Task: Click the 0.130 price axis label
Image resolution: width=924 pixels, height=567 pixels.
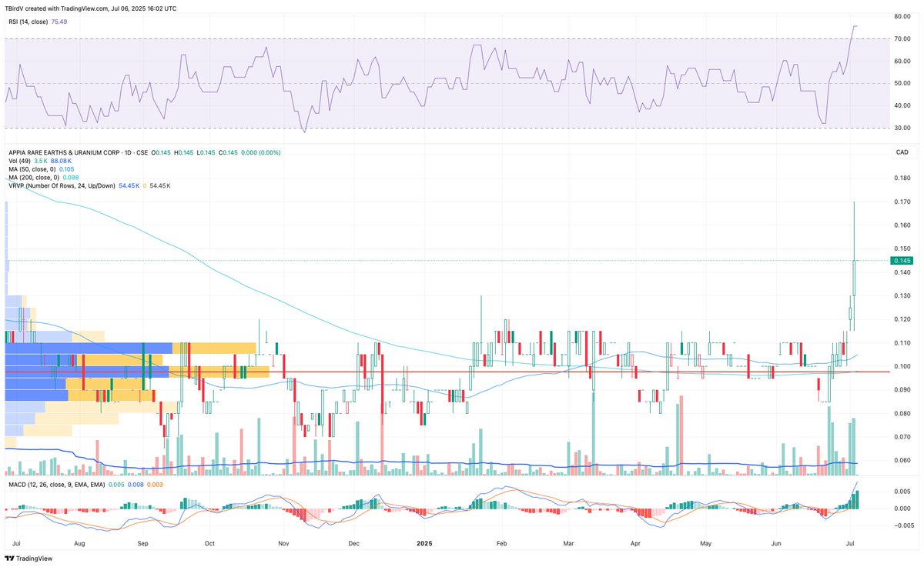Action: (903, 296)
